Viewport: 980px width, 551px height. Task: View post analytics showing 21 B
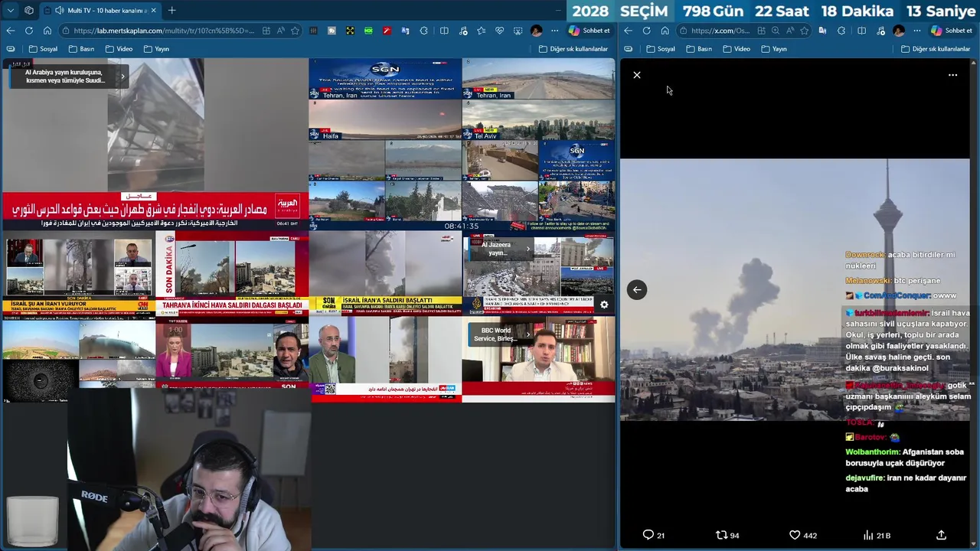[877, 535]
